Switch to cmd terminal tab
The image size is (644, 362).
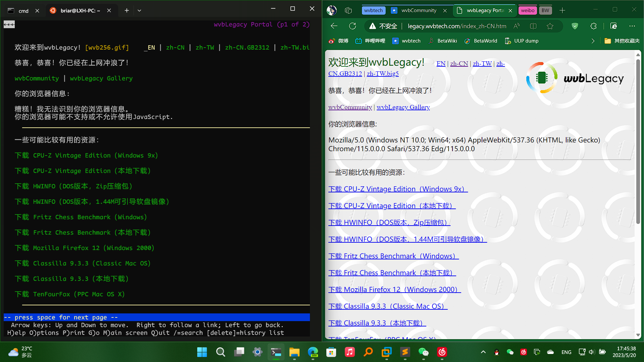click(x=23, y=11)
